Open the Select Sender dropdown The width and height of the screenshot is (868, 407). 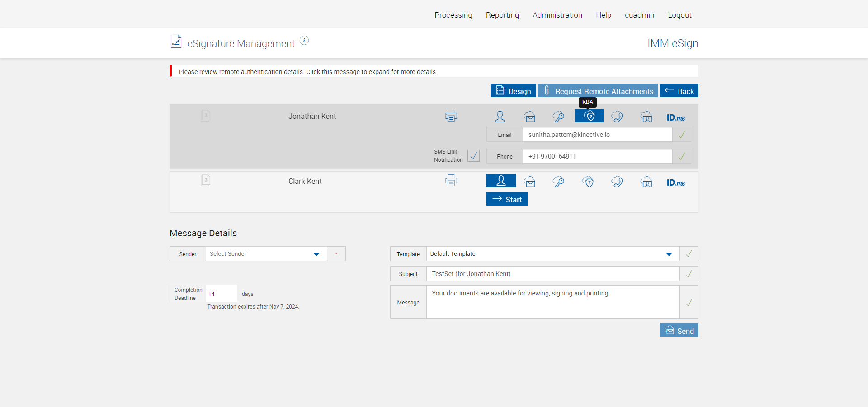click(266, 254)
